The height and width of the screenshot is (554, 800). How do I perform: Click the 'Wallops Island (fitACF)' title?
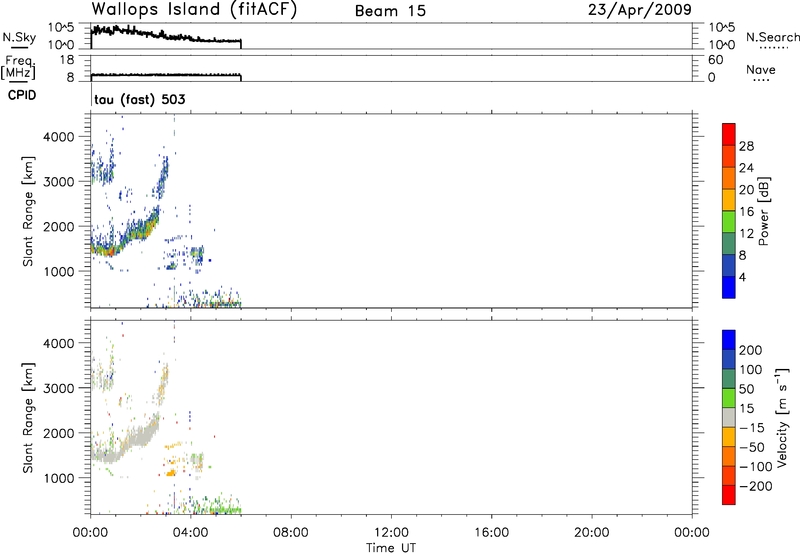click(x=194, y=10)
